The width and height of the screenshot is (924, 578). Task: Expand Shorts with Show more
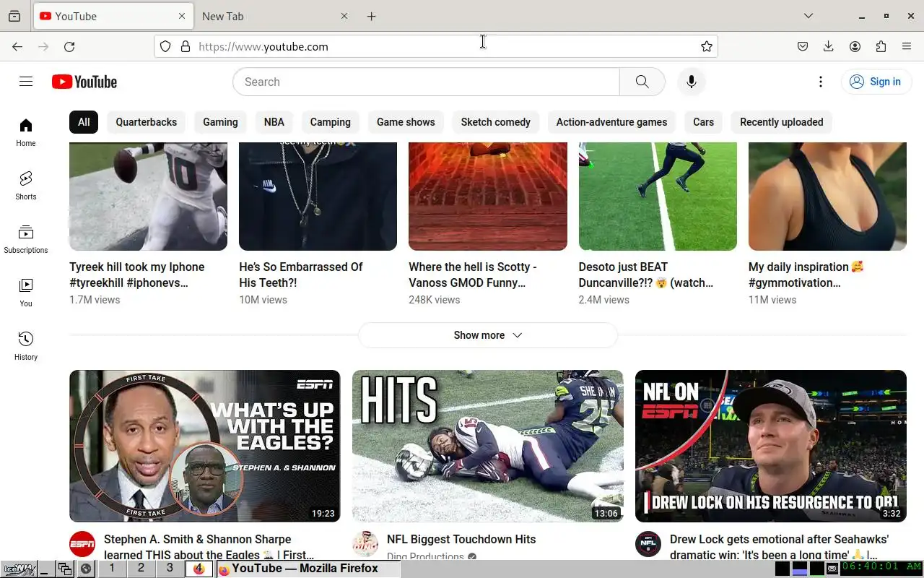click(x=488, y=335)
